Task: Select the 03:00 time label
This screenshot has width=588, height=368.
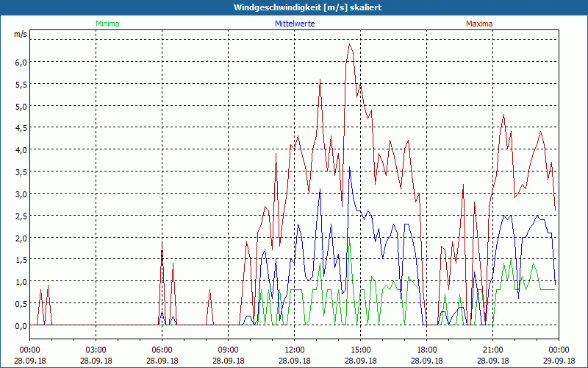Action: [96, 350]
